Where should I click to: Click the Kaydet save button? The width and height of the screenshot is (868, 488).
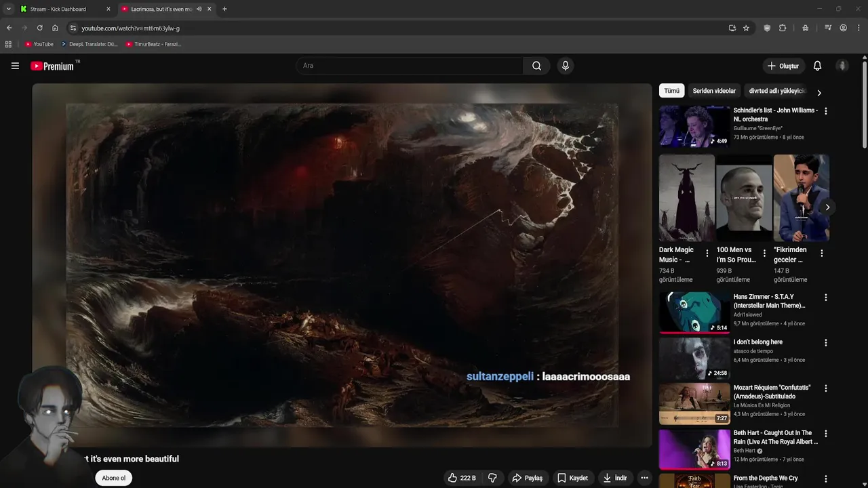[x=572, y=478]
